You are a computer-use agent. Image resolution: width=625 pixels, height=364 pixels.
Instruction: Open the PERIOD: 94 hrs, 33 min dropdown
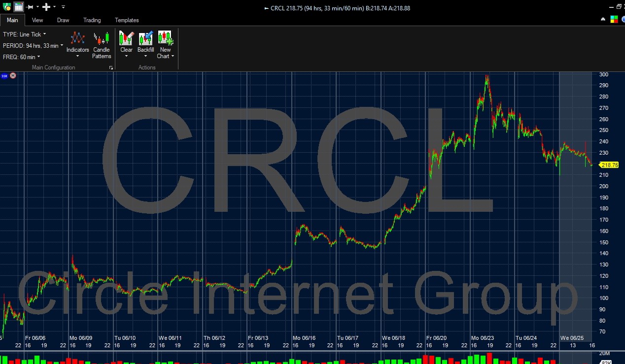[x=34, y=46]
